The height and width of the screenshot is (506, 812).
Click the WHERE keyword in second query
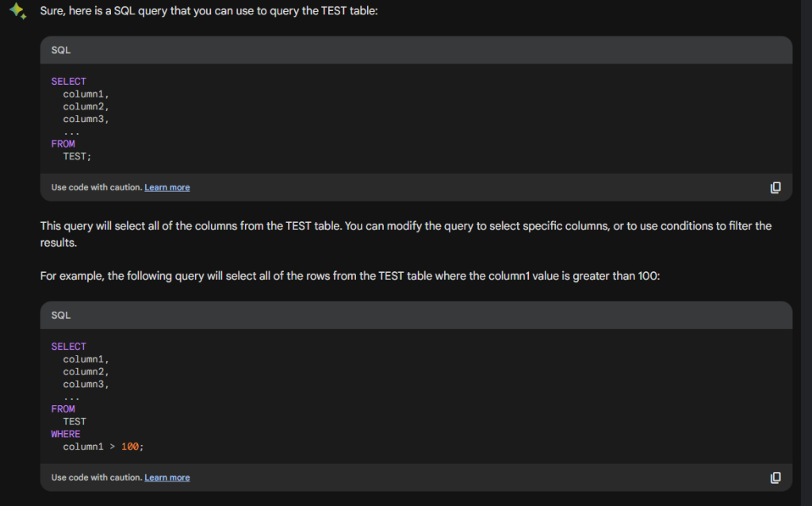pos(65,434)
